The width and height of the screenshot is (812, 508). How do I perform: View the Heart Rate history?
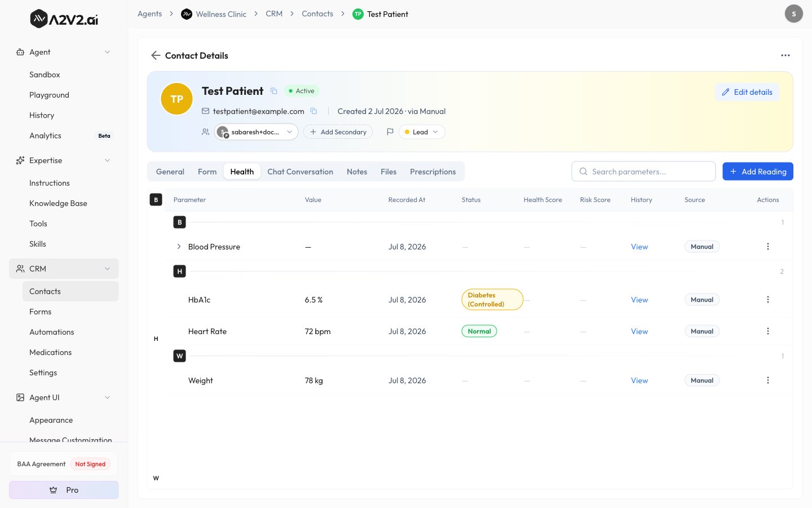(639, 331)
